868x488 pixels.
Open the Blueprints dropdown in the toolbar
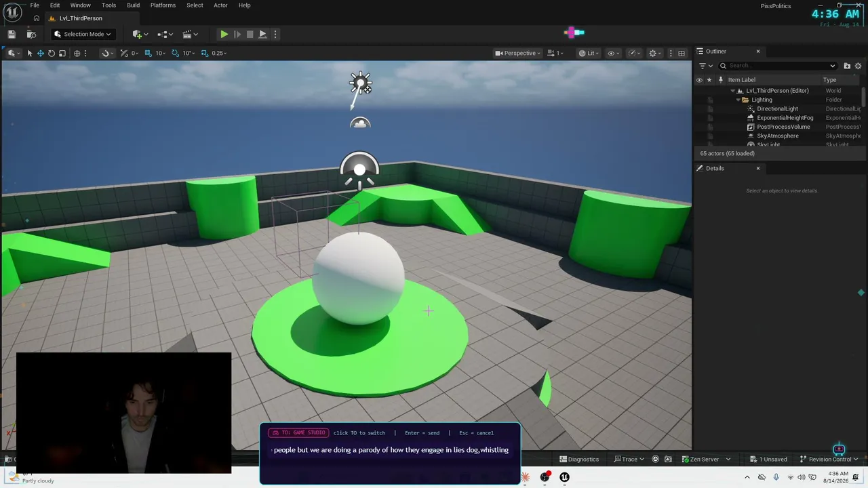pyautogui.click(x=164, y=34)
